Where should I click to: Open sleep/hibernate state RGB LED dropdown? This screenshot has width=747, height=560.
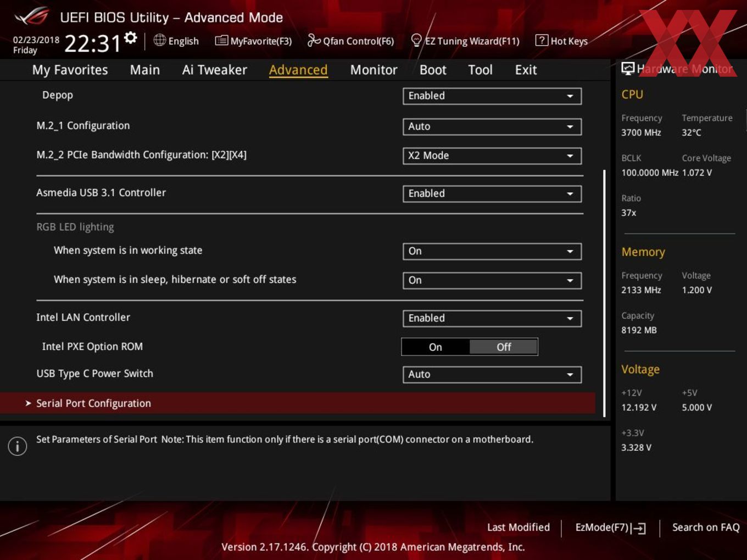pos(492,281)
